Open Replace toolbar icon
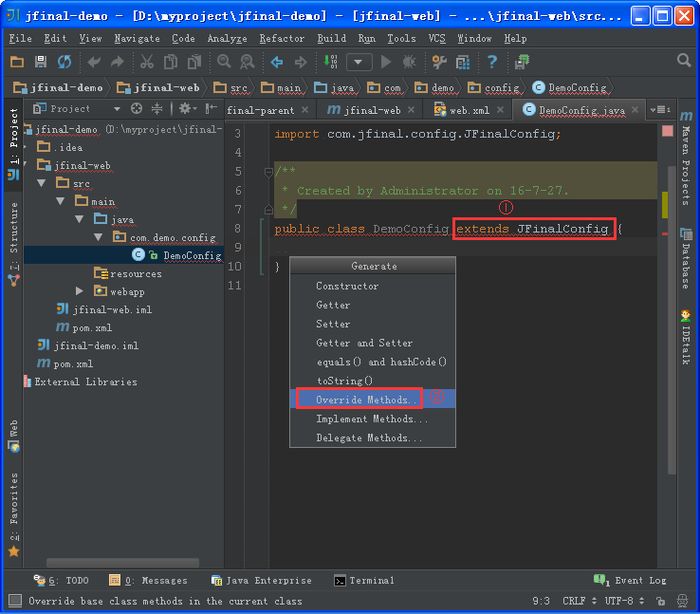 [x=247, y=62]
